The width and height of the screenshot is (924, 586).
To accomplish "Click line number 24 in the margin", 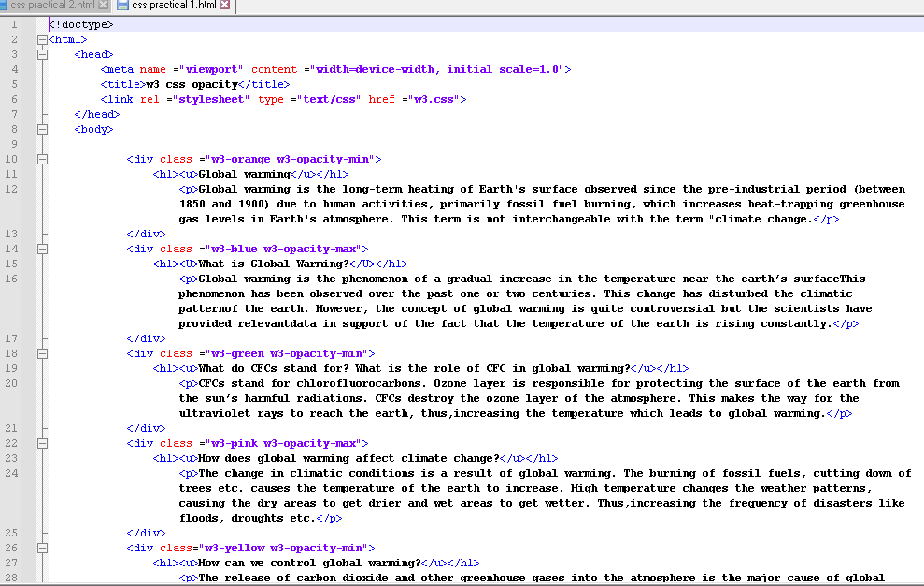I will coord(13,473).
